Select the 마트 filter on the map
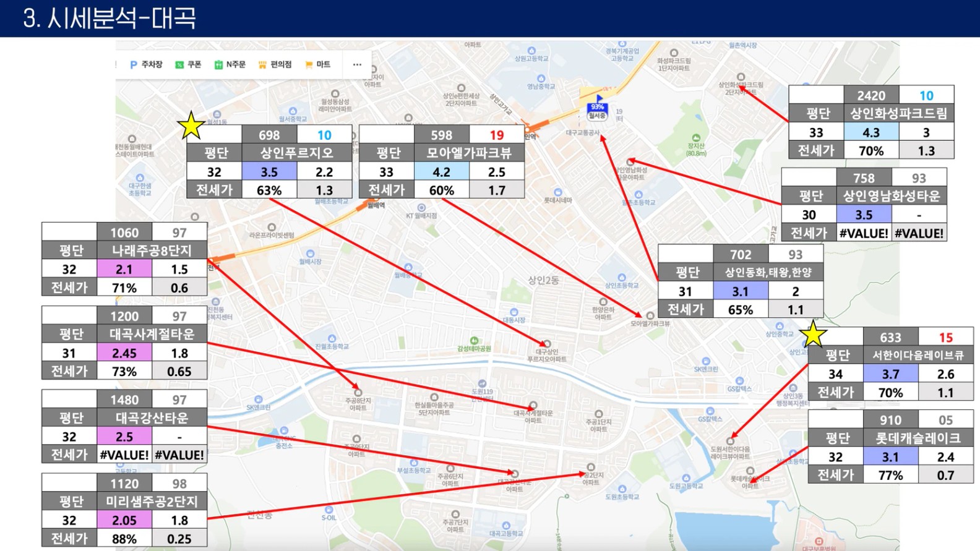The height and width of the screenshot is (551, 980). 317,64
